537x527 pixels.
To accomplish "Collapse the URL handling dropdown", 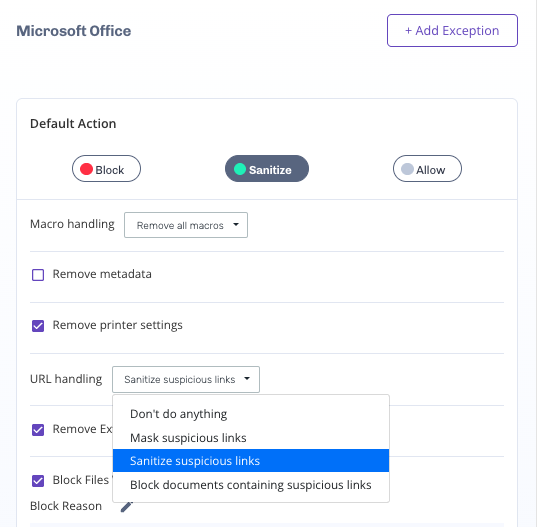I will point(186,379).
